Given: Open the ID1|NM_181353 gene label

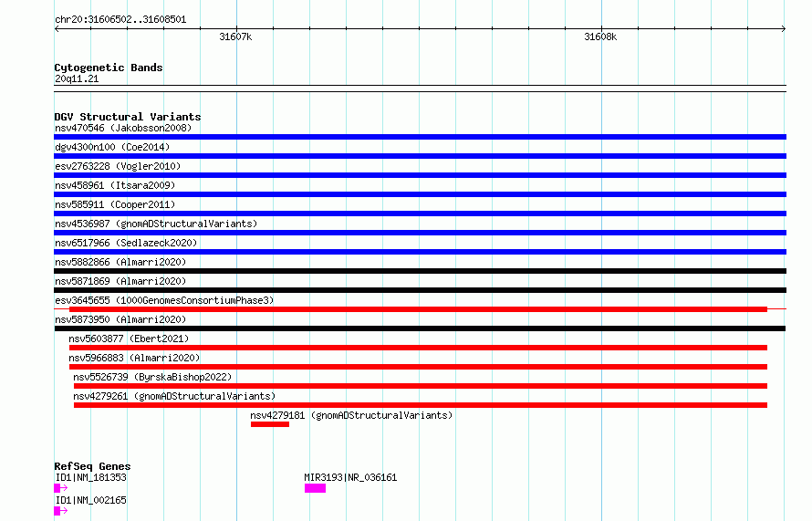Looking at the screenshot, I should click(x=90, y=477).
